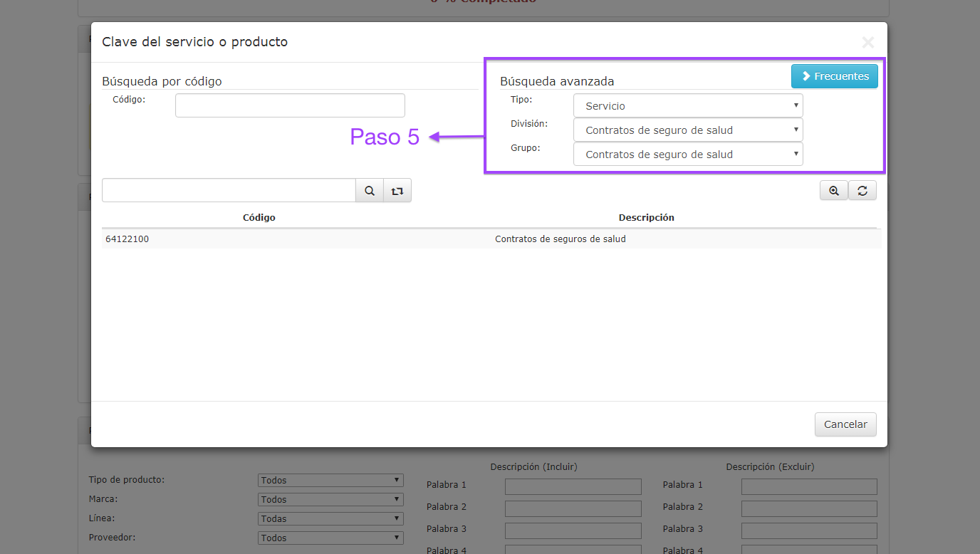Open the Proveedor dropdown
The image size is (980, 554).
(x=330, y=538)
